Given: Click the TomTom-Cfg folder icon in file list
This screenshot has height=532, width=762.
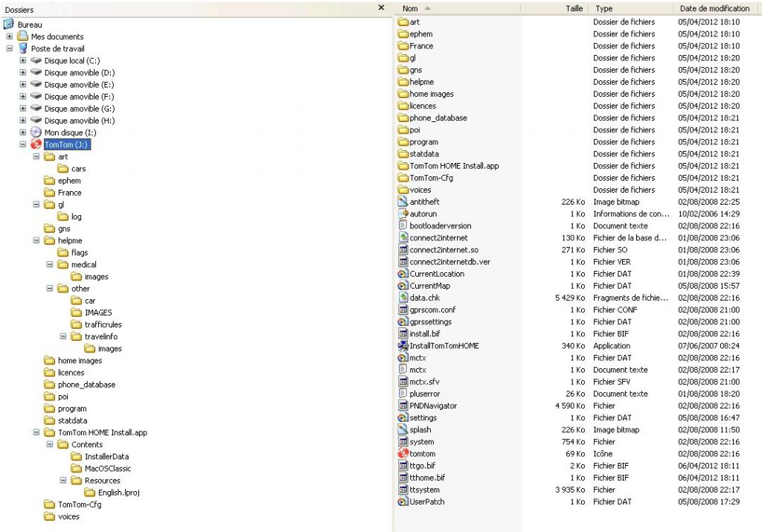Looking at the screenshot, I should (403, 177).
